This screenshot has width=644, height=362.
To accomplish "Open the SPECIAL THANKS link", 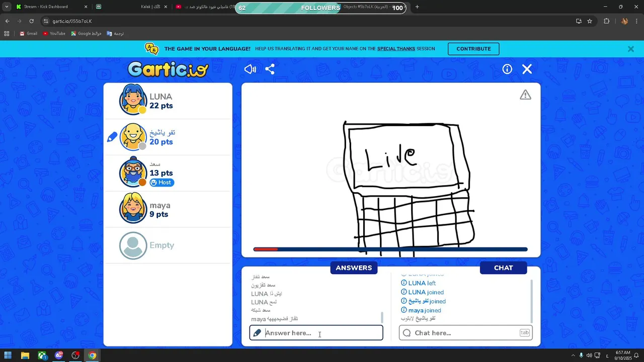I will pos(396,49).
